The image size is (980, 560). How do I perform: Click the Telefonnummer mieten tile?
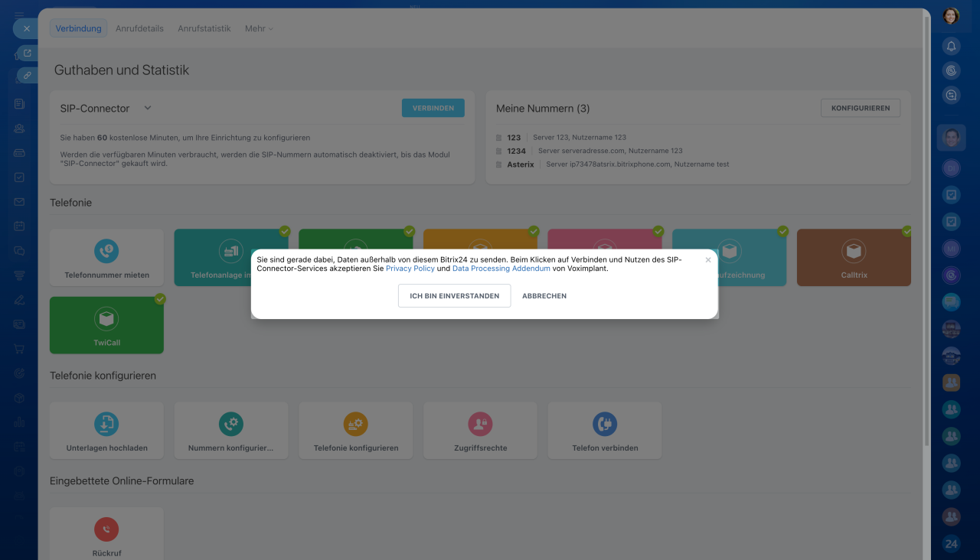click(x=106, y=257)
